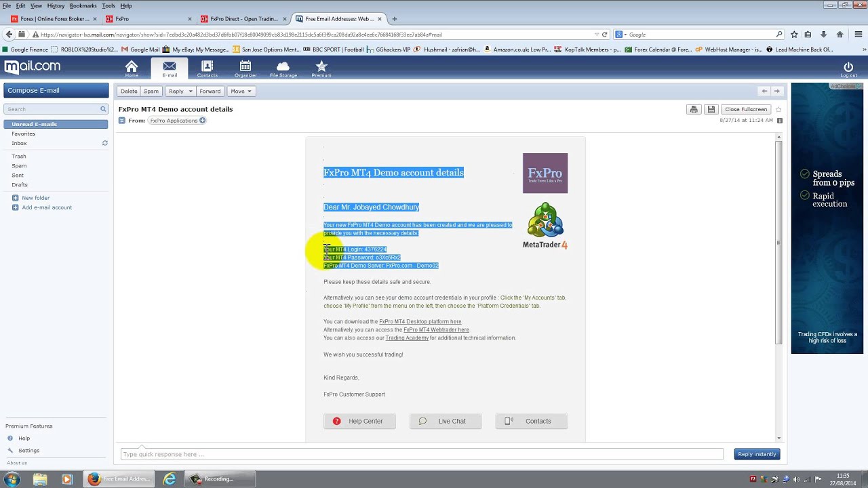This screenshot has width=868, height=488.
Task: Open Internet Explorer from taskbar
Action: click(x=169, y=479)
